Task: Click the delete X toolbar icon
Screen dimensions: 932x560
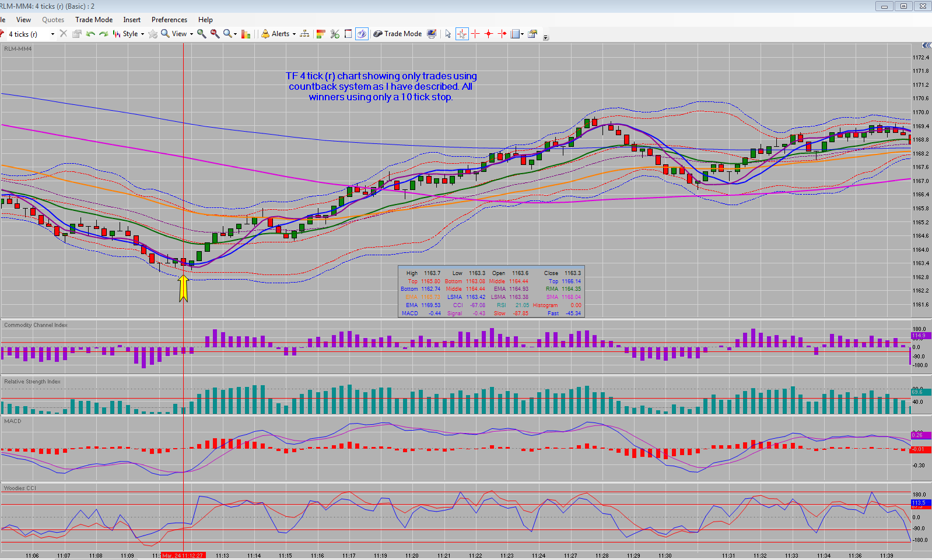Action: pyautogui.click(x=64, y=34)
